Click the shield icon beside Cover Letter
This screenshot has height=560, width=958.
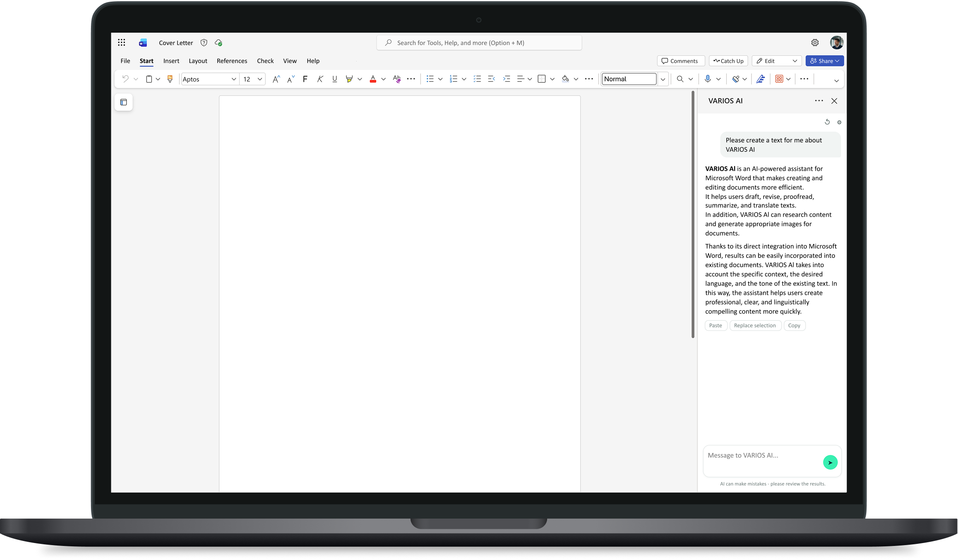click(204, 43)
